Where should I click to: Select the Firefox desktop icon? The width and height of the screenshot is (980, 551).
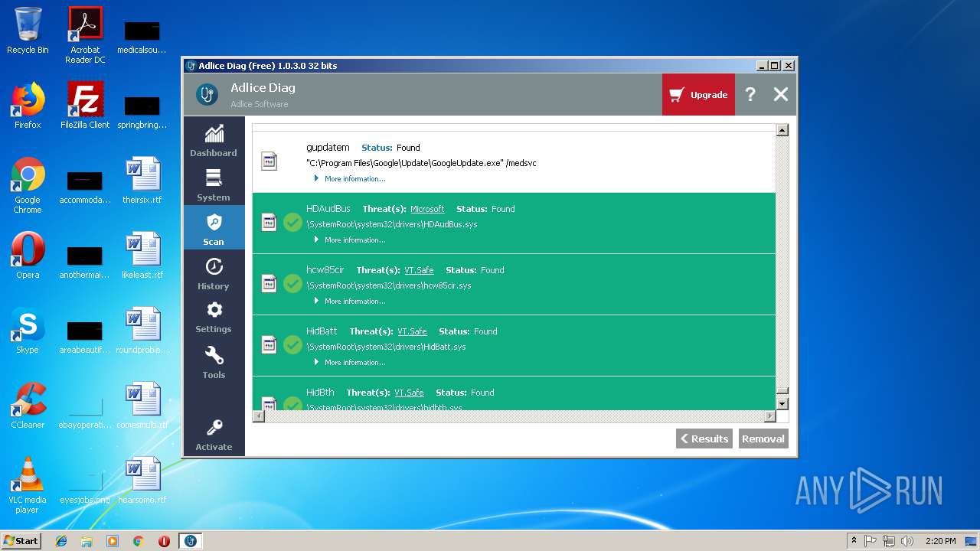coord(28,106)
